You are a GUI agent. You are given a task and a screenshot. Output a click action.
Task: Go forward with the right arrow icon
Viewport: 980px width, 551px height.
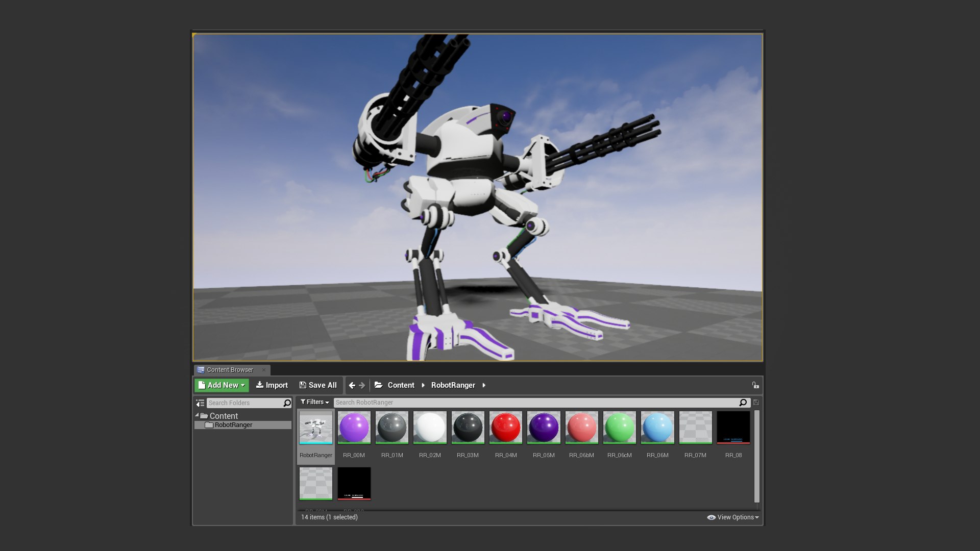point(362,385)
